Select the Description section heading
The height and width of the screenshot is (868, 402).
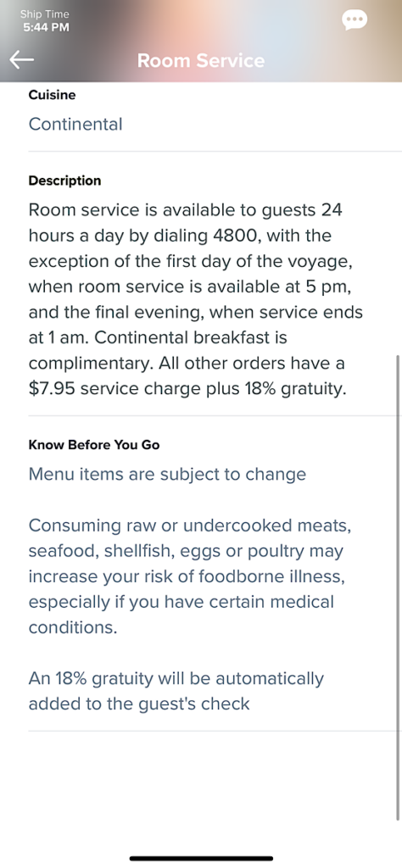[64, 181]
